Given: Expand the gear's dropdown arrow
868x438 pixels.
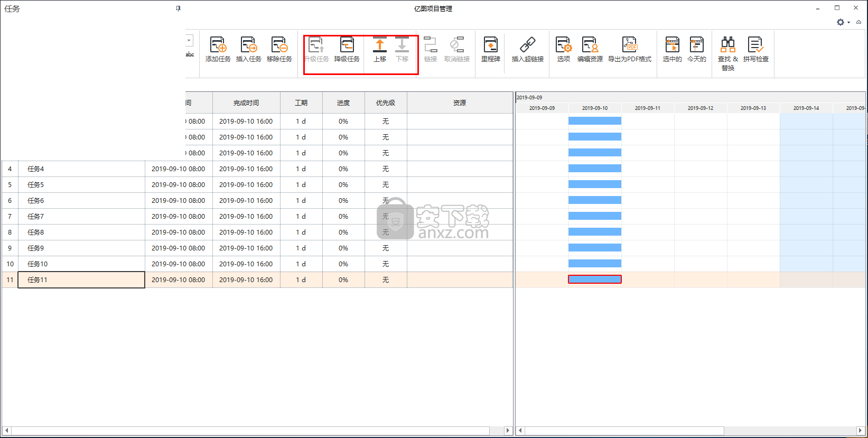Looking at the screenshot, I should click(848, 22).
